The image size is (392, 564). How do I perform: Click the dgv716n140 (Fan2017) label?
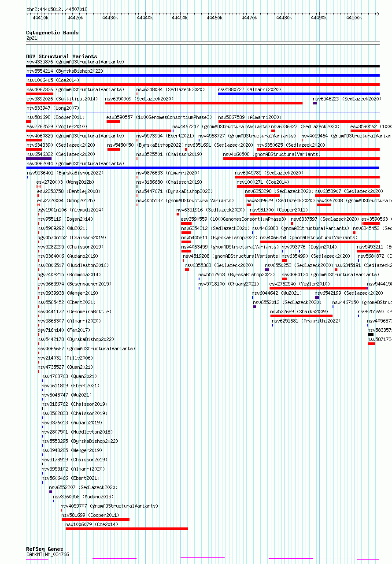point(64,330)
